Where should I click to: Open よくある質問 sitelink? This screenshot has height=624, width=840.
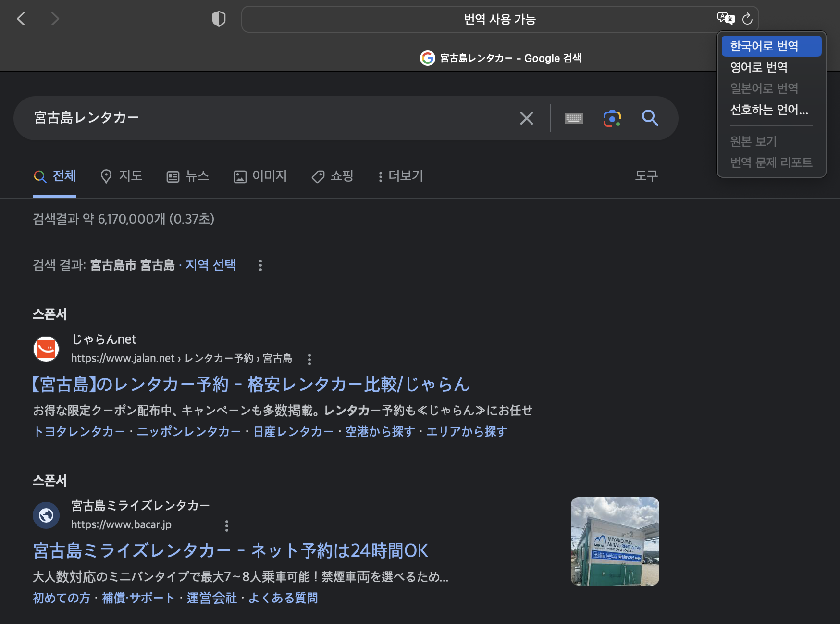pos(283,598)
